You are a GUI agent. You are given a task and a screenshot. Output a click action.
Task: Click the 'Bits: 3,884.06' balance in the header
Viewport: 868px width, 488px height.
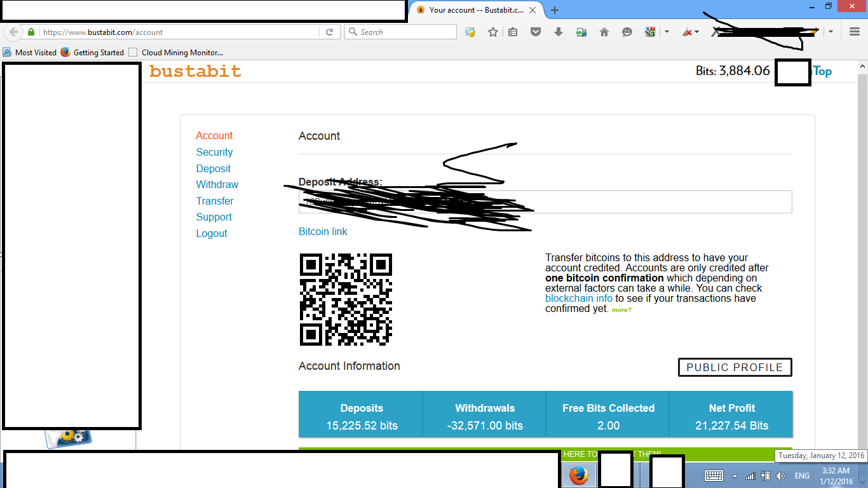[x=733, y=71]
